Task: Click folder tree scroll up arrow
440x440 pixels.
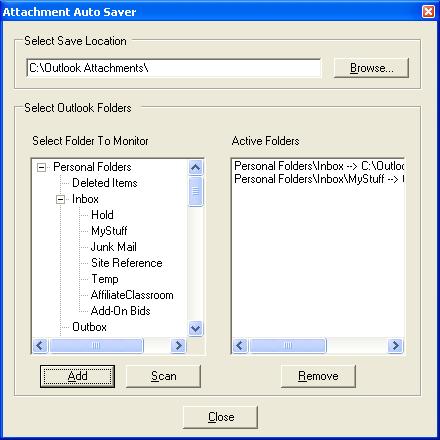Action: click(195, 167)
